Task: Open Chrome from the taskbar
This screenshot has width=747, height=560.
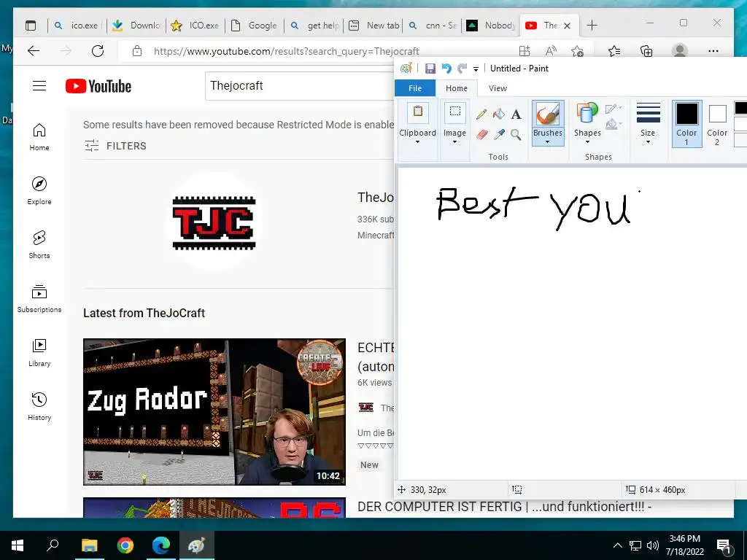Action: [125, 545]
